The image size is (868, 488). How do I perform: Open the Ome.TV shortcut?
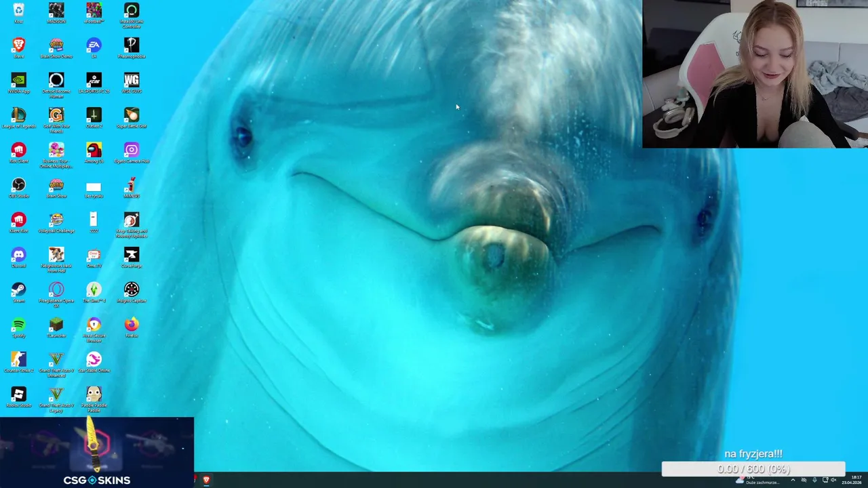[94, 258]
